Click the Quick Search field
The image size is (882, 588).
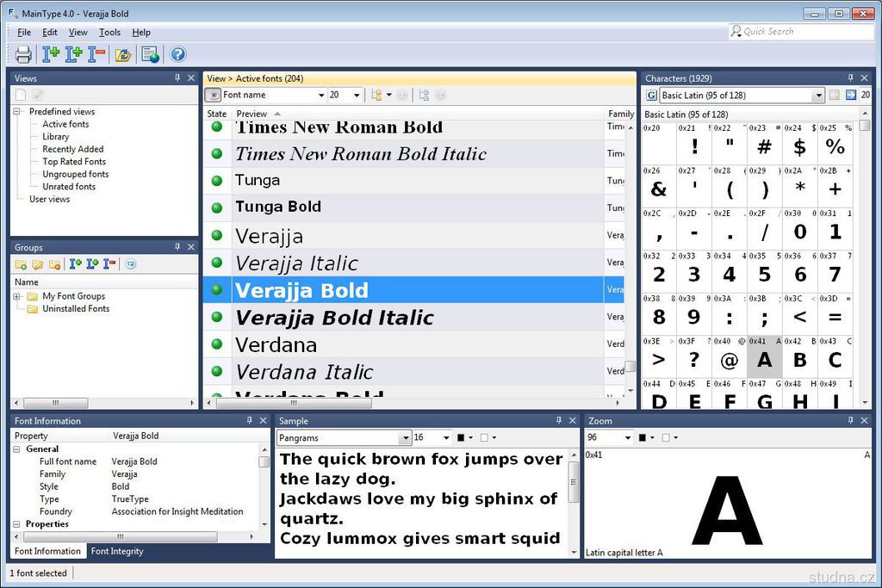click(x=801, y=32)
